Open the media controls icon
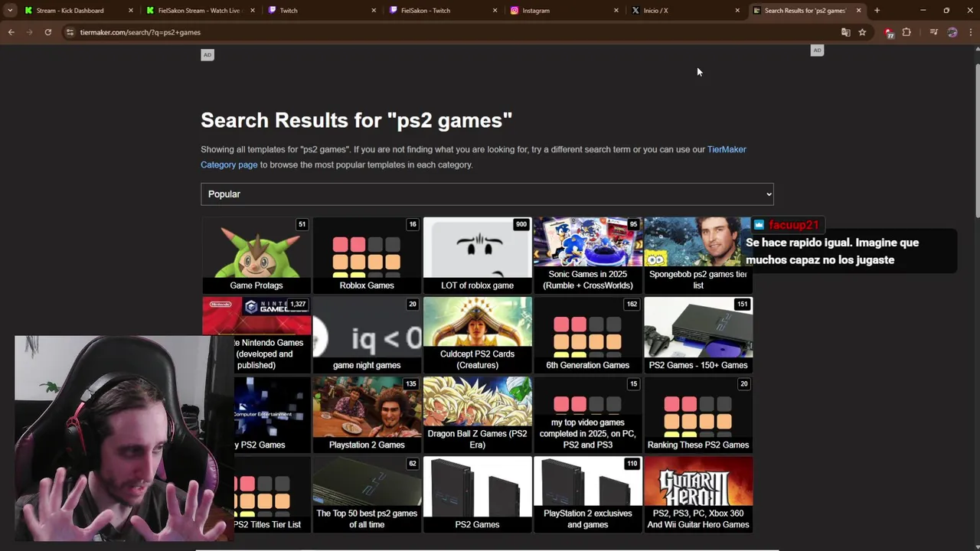Image resolution: width=980 pixels, height=551 pixels. tap(933, 32)
